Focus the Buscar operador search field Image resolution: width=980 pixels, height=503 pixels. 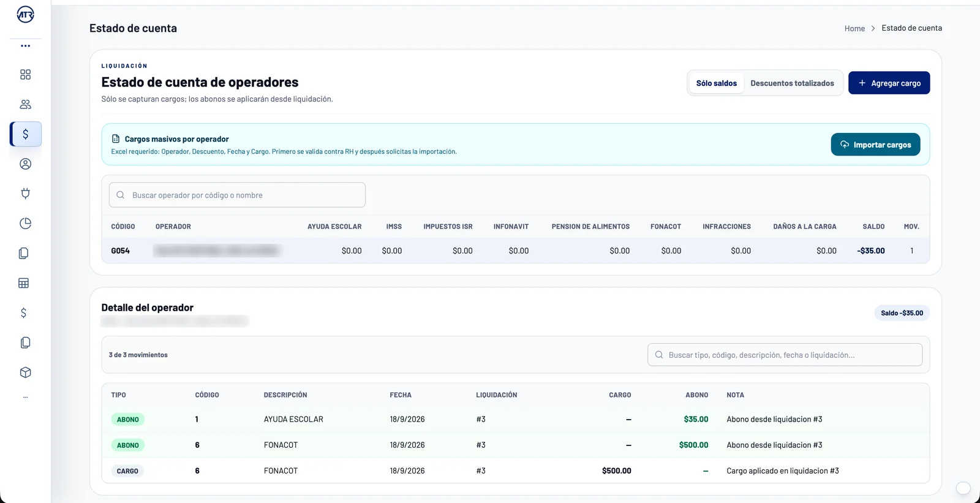[x=237, y=195]
